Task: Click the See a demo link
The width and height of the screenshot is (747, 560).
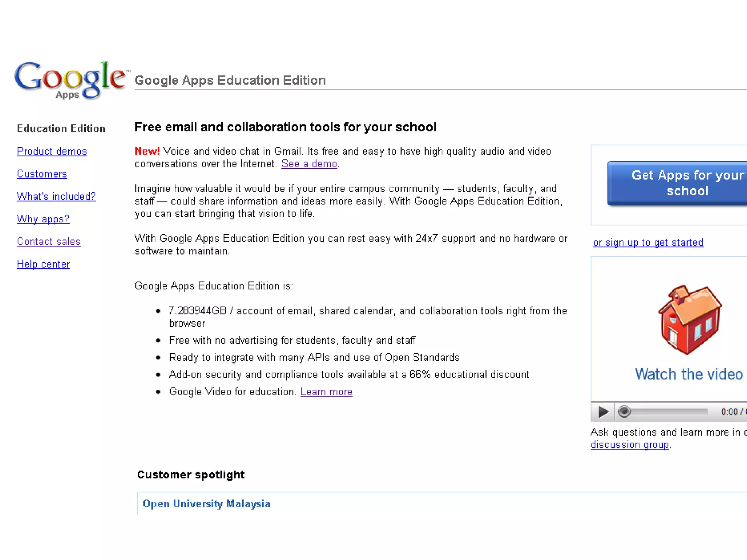Action: point(309,164)
